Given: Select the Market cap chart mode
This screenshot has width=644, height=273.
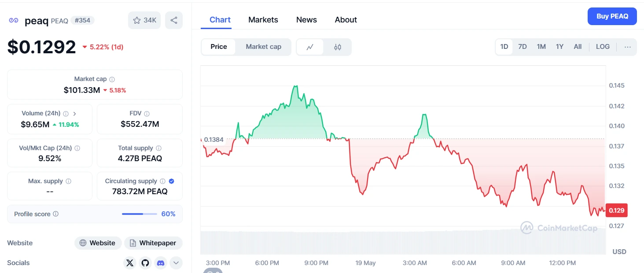Looking at the screenshot, I should click(x=263, y=47).
